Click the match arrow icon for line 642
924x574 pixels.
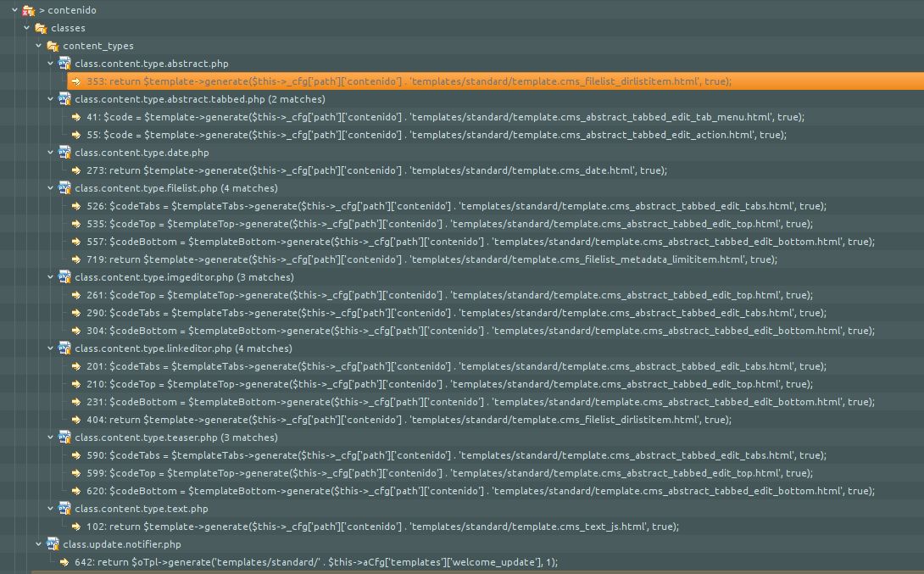(64, 562)
